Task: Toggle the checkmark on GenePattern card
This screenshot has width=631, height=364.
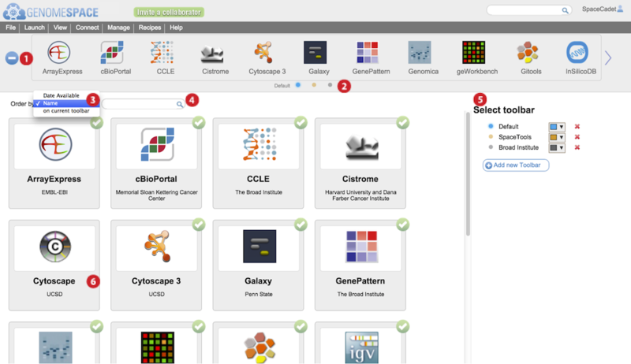Action: 403,225
